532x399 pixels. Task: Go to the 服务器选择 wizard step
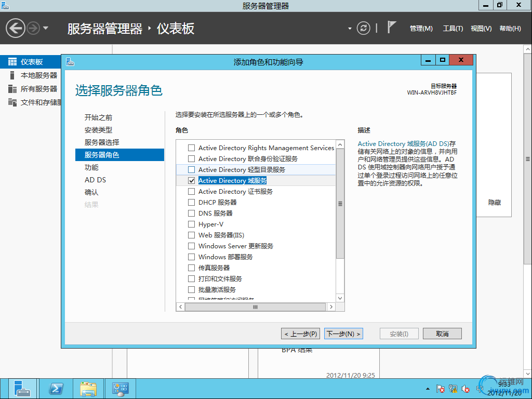tap(102, 142)
